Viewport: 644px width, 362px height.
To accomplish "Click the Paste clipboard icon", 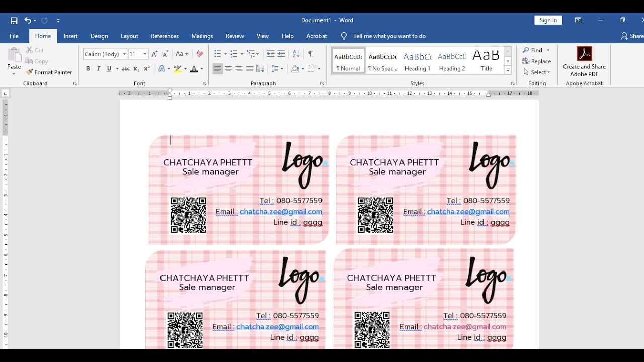I will 14,55.
